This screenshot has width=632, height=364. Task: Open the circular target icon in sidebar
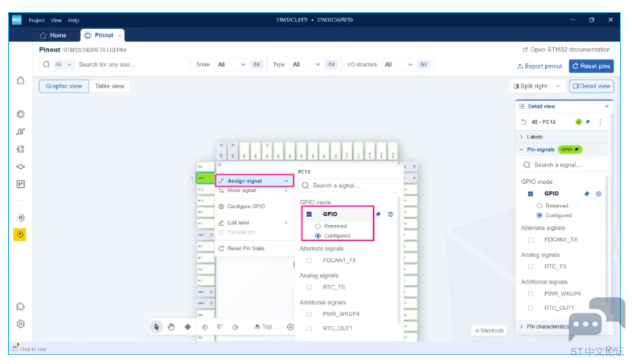tap(21, 218)
